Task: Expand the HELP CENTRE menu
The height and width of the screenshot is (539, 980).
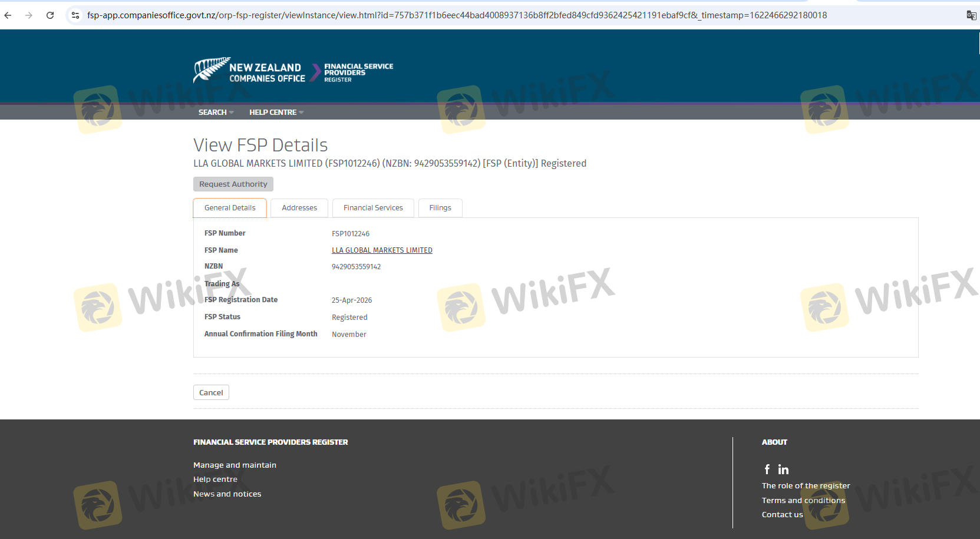Action: tap(276, 113)
